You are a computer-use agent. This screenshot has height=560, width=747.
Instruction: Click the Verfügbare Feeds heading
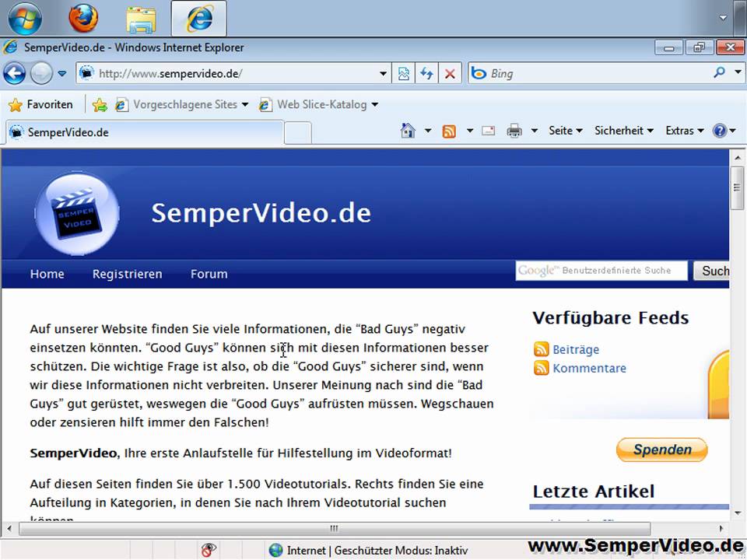tap(610, 317)
